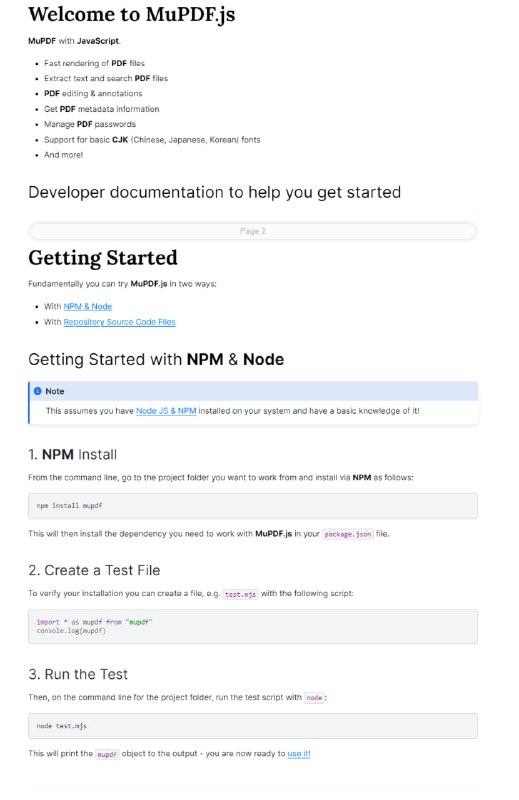
Task: Click 'Support for basic CJK' fonts bullet
Action: 152,140
